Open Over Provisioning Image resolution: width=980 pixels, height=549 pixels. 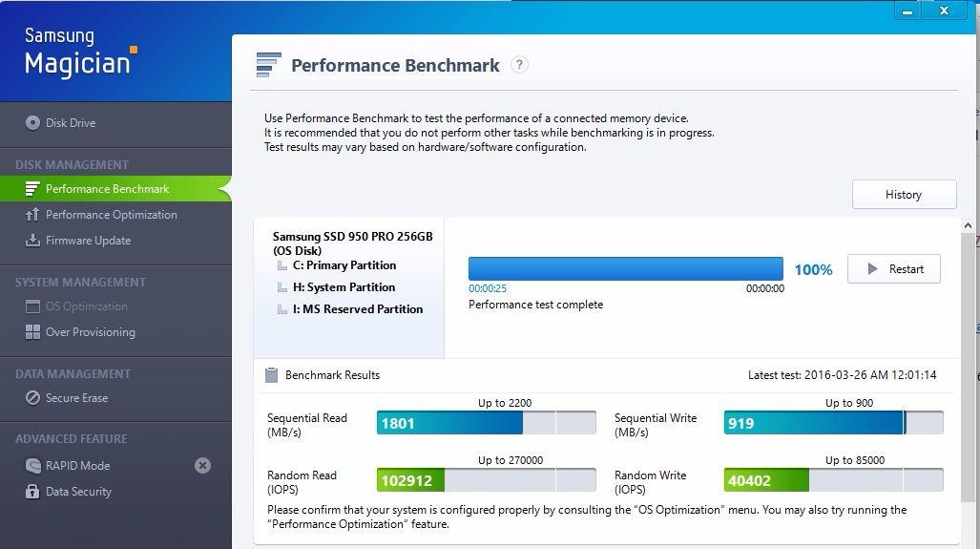[90, 332]
